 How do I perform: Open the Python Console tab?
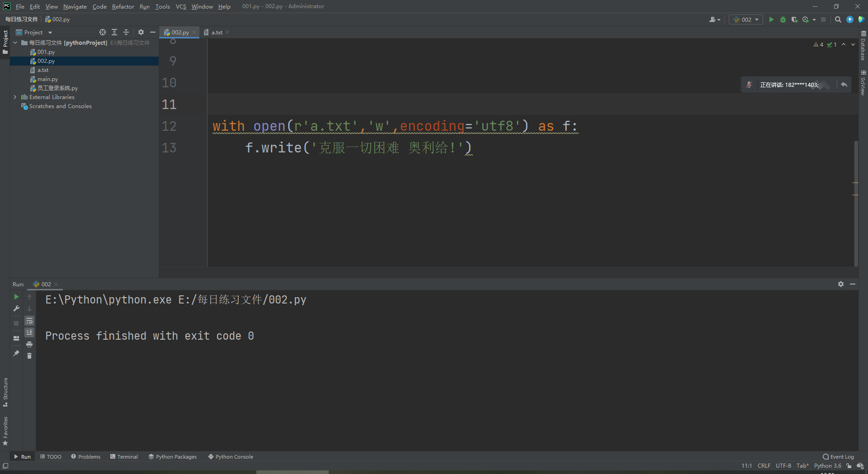point(231,457)
